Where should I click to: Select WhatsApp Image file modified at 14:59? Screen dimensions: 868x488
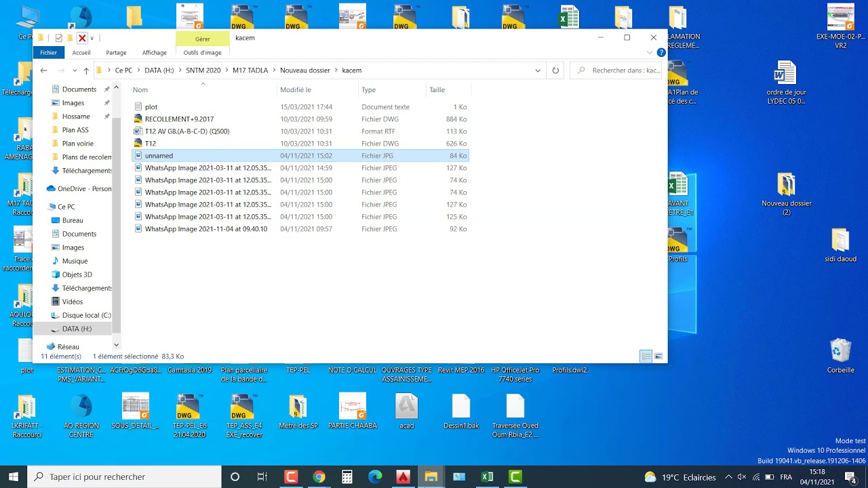tap(300, 168)
